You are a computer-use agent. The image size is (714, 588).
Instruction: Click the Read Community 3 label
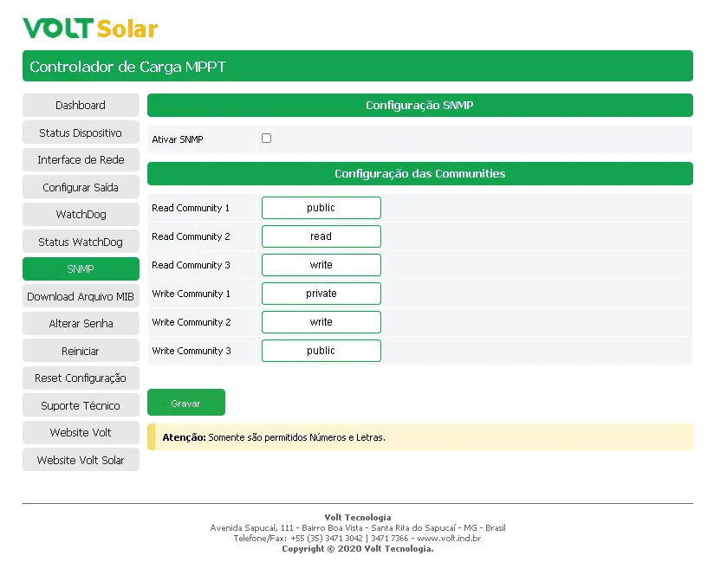pos(191,265)
